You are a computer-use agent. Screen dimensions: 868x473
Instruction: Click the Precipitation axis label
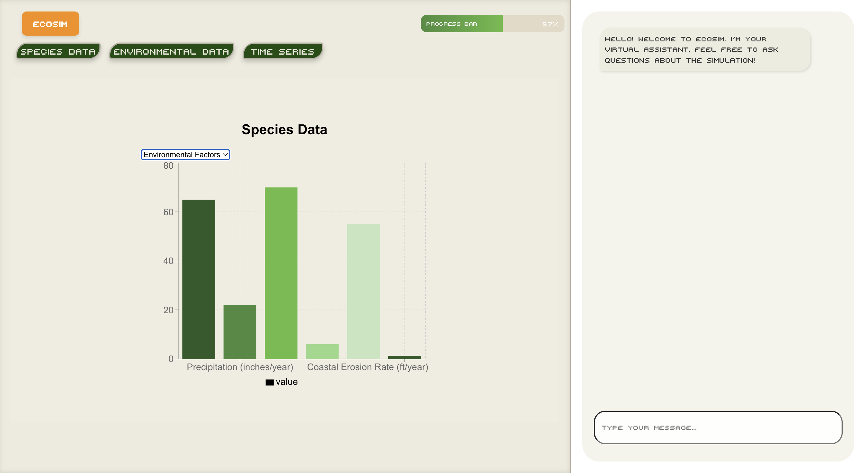click(x=240, y=367)
